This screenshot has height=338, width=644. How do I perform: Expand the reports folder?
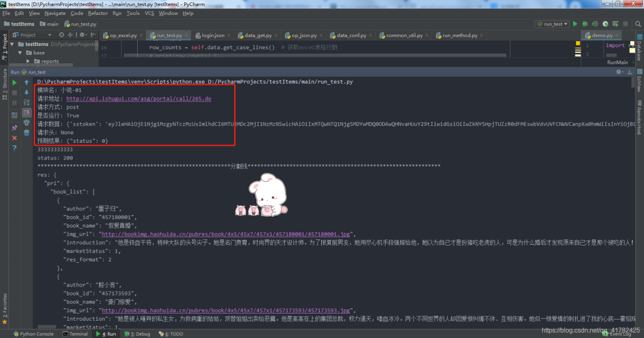tap(28, 62)
